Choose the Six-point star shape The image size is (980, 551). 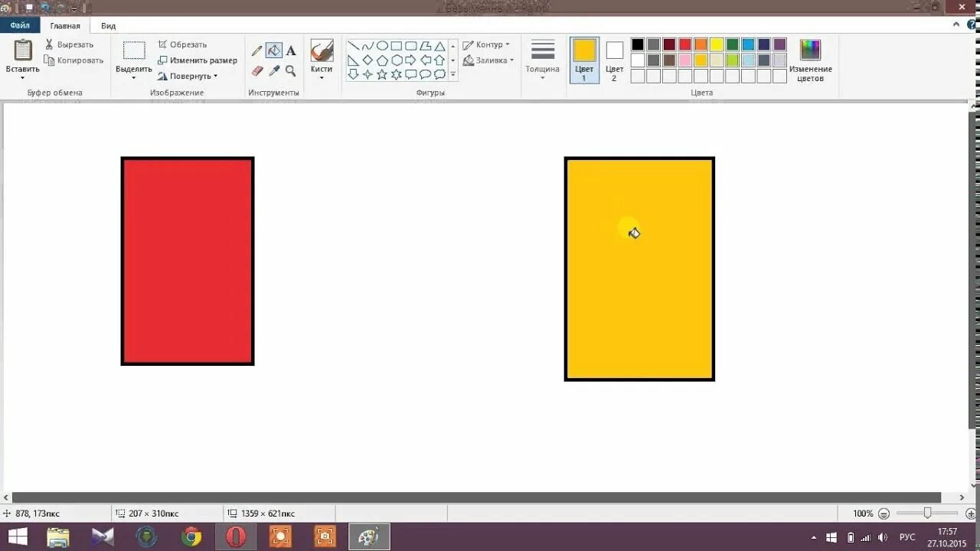pyautogui.click(x=397, y=74)
